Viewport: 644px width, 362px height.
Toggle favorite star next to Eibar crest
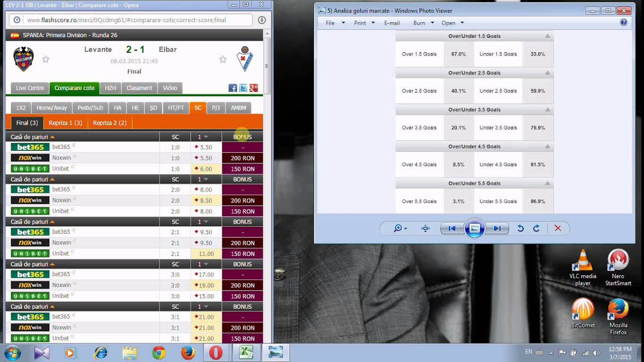223,59
